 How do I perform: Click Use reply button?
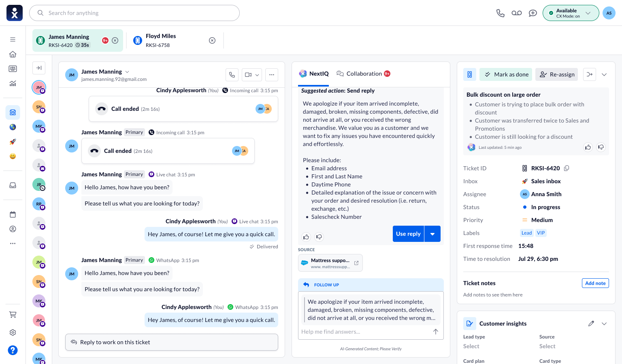coord(408,234)
